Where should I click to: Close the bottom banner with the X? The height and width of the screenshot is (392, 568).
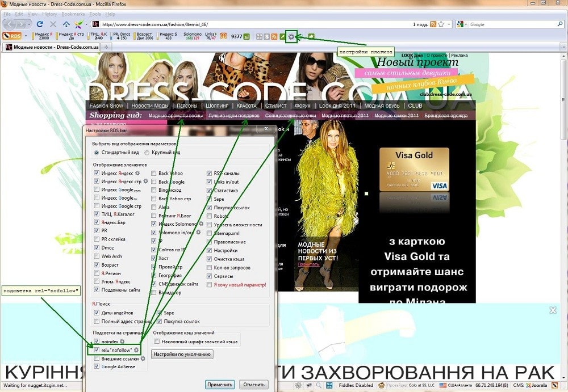tap(553, 310)
